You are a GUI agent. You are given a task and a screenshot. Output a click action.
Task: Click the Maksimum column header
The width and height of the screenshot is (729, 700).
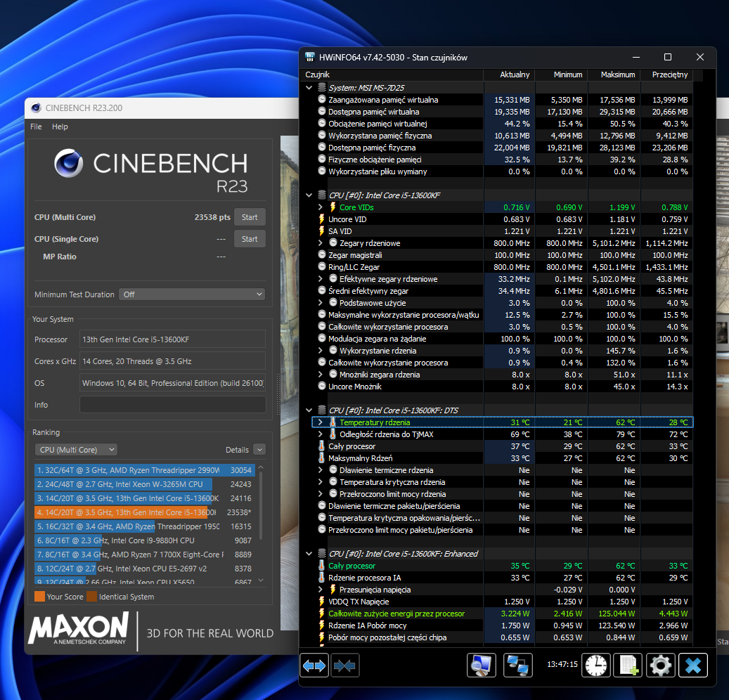(x=614, y=74)
